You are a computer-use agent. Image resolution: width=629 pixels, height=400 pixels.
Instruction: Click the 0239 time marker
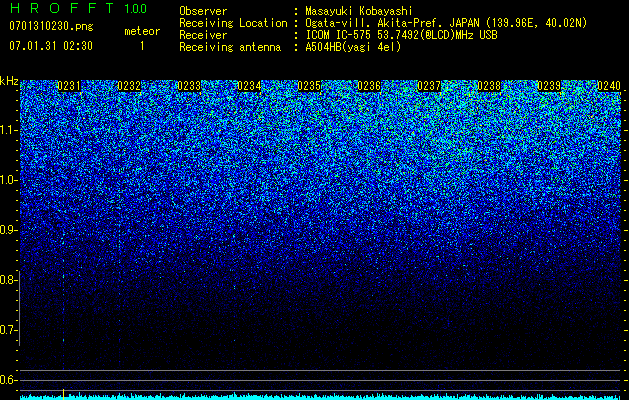click(549, 86)
